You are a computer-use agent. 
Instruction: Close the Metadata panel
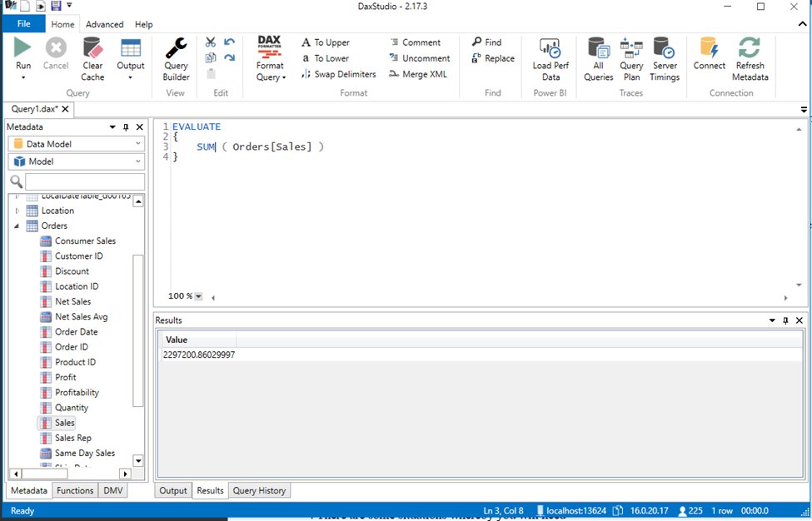[139, 127]
